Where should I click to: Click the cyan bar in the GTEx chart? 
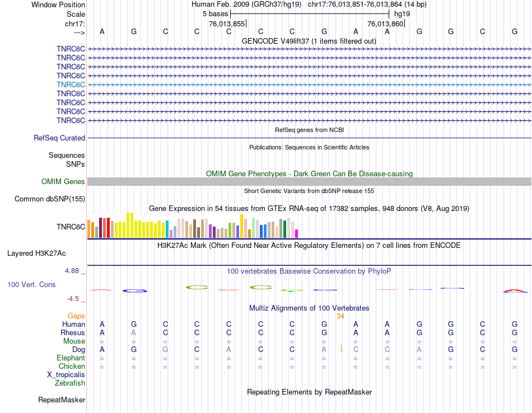[167, 229]
